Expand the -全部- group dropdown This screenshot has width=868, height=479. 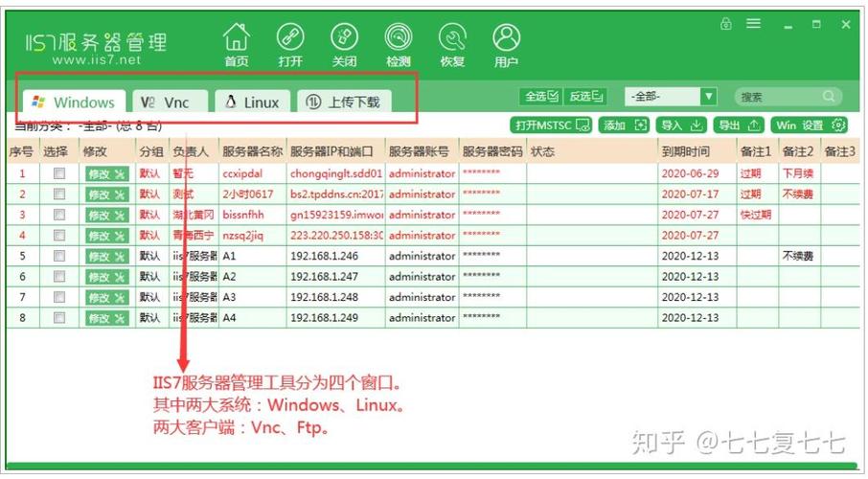coord(708,97)
